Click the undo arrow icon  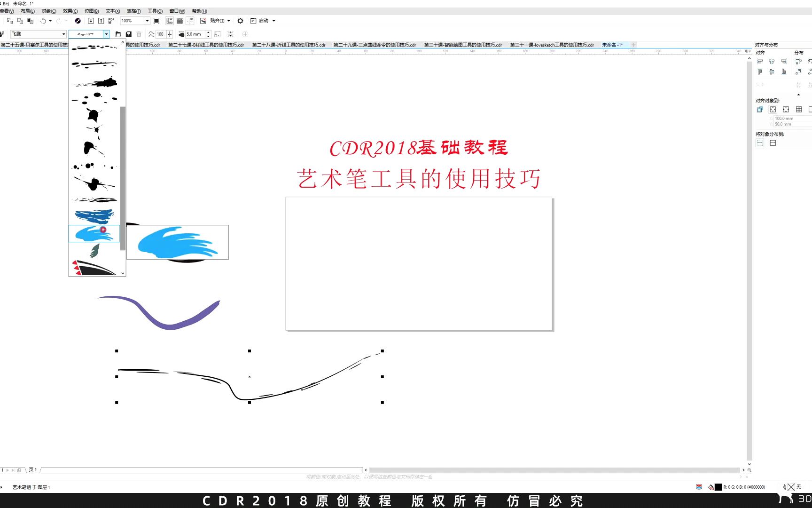coord(43,21)
